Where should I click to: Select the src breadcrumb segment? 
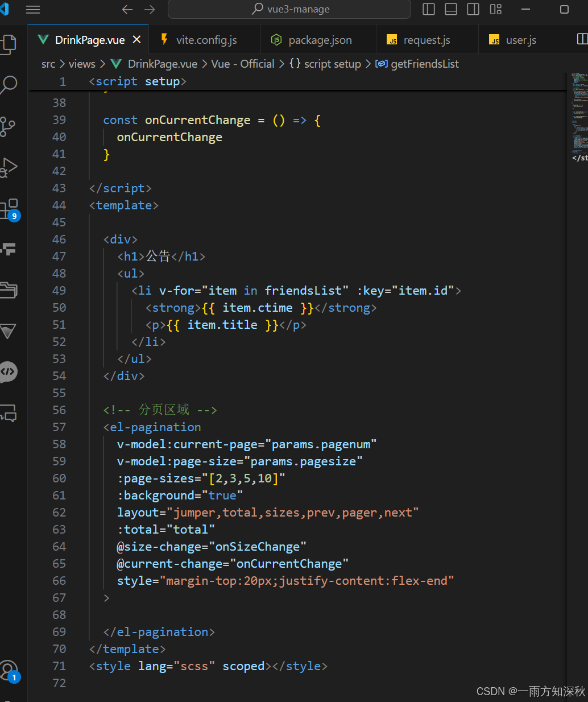pyautogui.click(x=48, y=64)
